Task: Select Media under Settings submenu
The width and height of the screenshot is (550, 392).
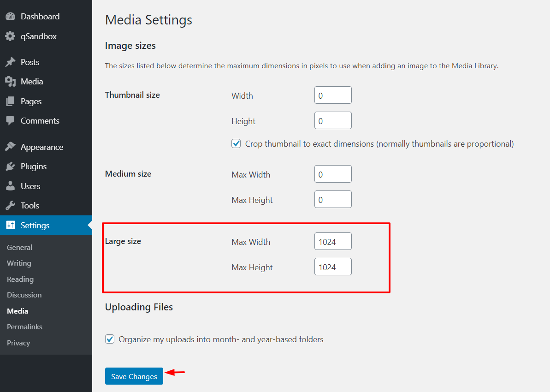Action: [18, 311]
